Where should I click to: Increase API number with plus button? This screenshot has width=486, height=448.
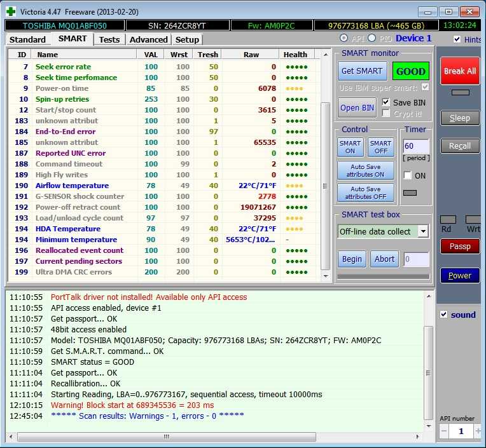477,431
